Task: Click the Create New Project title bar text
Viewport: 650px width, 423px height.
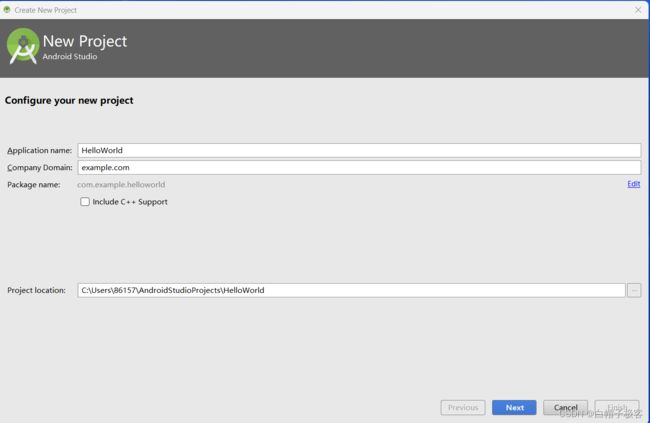Action: (x=46, y=10)
